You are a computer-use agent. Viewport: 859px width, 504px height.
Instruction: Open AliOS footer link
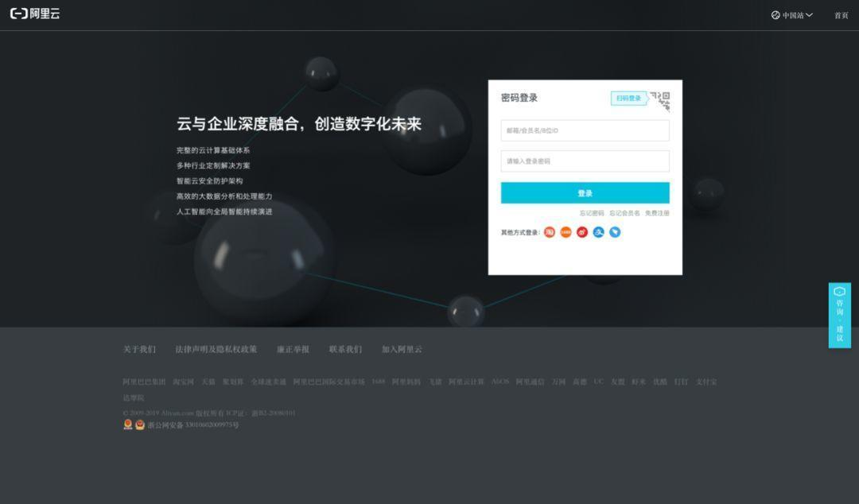pos(500,382)
